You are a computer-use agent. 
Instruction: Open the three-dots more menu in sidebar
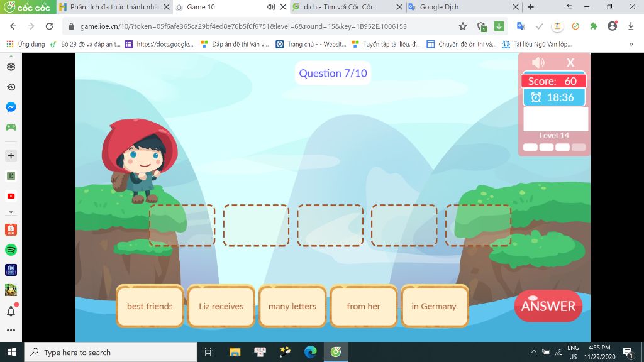pos(11,330)
